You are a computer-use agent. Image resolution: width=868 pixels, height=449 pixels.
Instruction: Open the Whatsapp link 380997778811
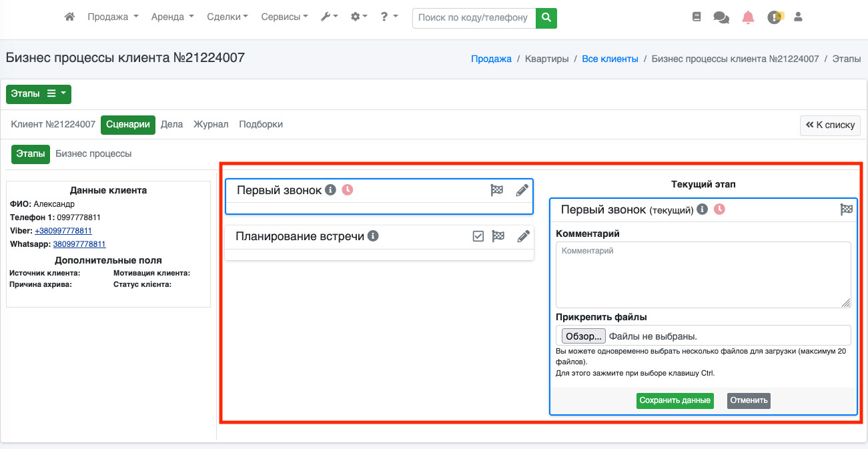point(79,245)
